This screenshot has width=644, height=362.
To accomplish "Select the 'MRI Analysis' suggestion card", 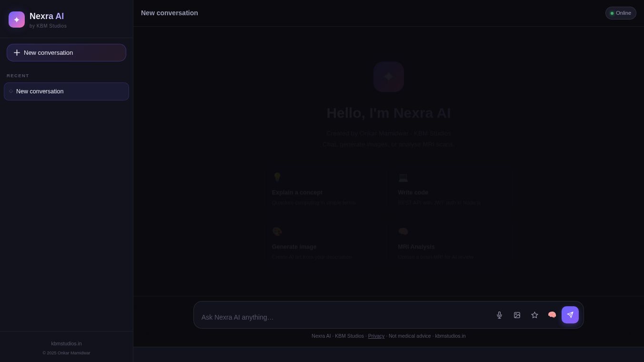I will point(452,244).
